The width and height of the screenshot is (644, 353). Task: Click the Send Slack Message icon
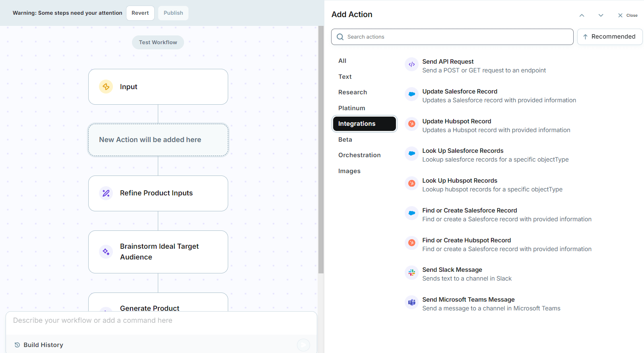pos(411,273)
